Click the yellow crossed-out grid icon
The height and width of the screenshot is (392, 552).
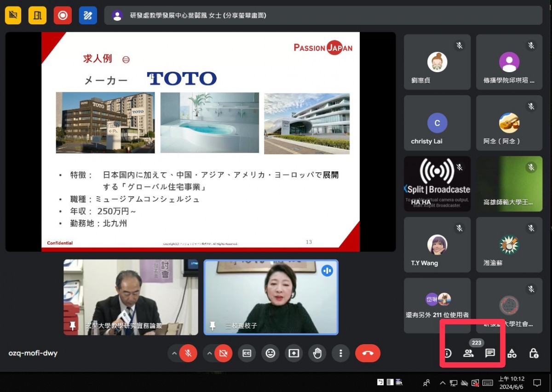13,15
